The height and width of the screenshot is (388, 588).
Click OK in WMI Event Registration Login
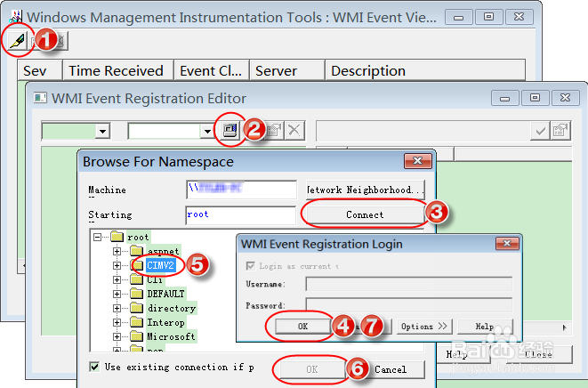tap(303, 327)
